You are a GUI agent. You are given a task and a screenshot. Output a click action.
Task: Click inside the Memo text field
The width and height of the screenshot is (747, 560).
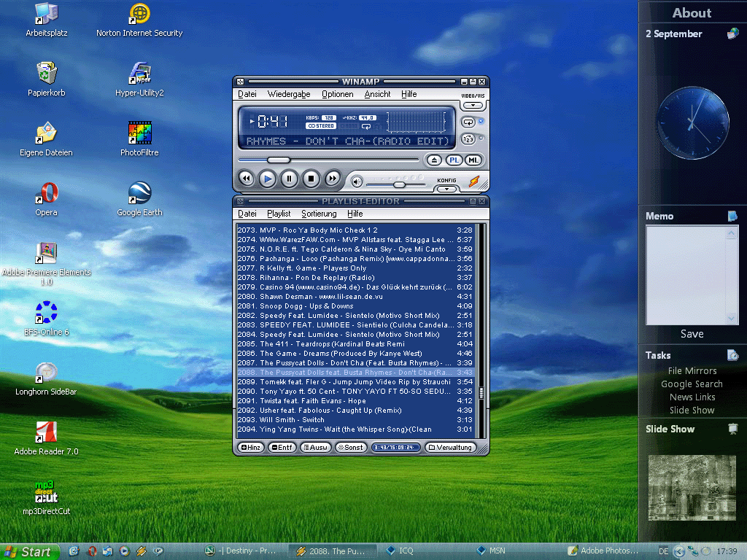[686, 275]
